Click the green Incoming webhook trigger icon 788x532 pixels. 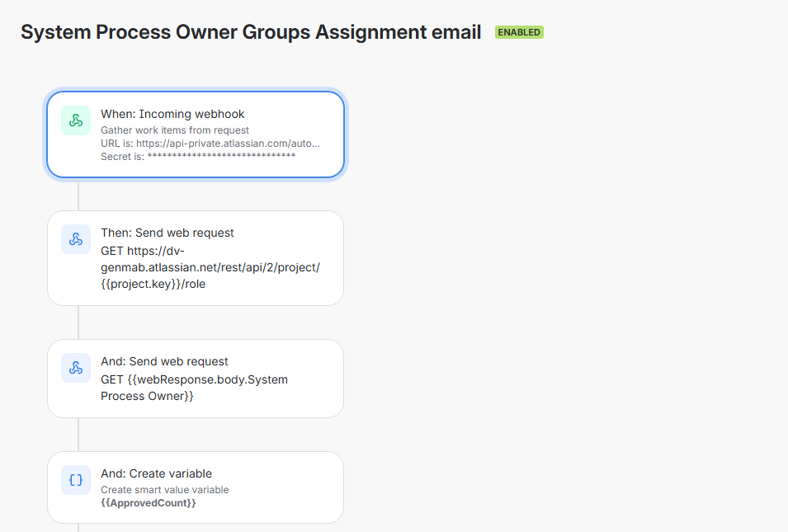click(76, 120)
